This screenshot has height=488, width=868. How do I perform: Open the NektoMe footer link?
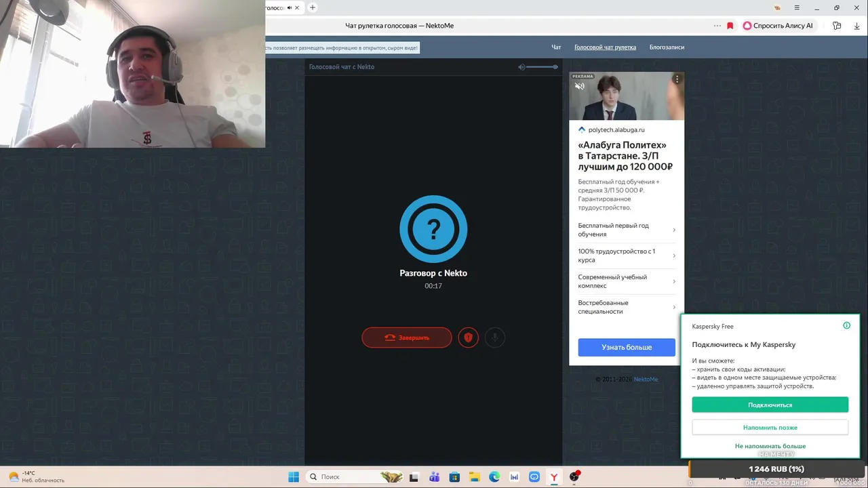pos(646,379)
